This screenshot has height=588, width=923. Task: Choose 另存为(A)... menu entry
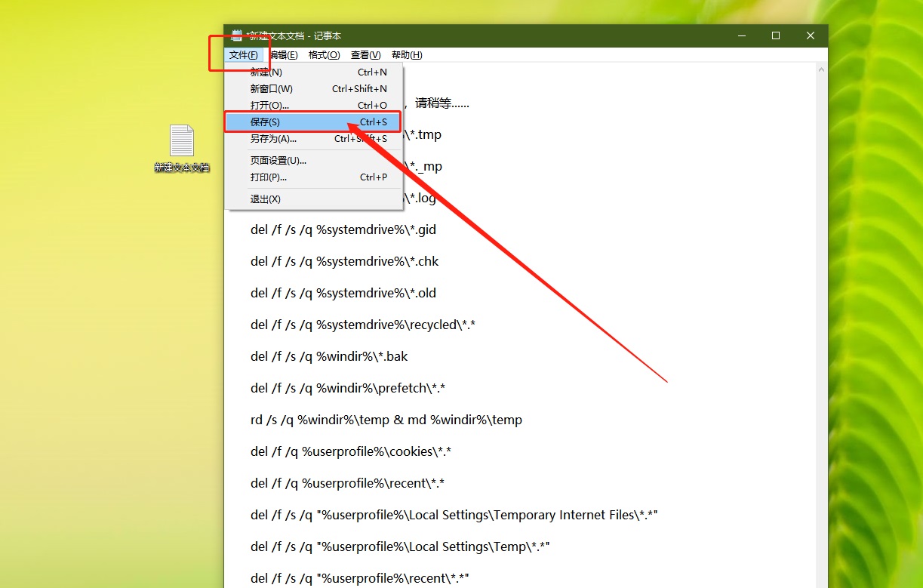(314, 139)
